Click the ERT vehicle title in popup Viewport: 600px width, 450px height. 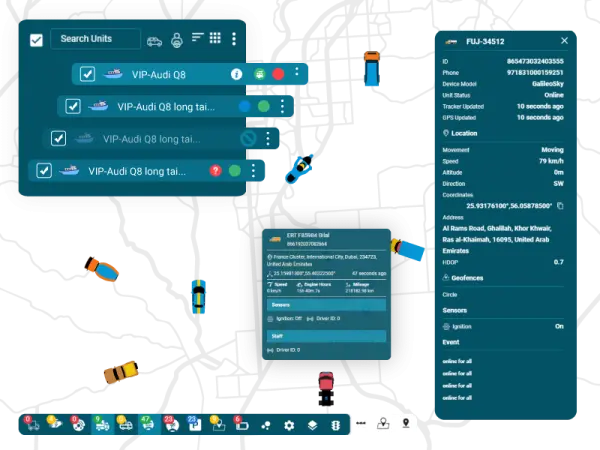308,235
